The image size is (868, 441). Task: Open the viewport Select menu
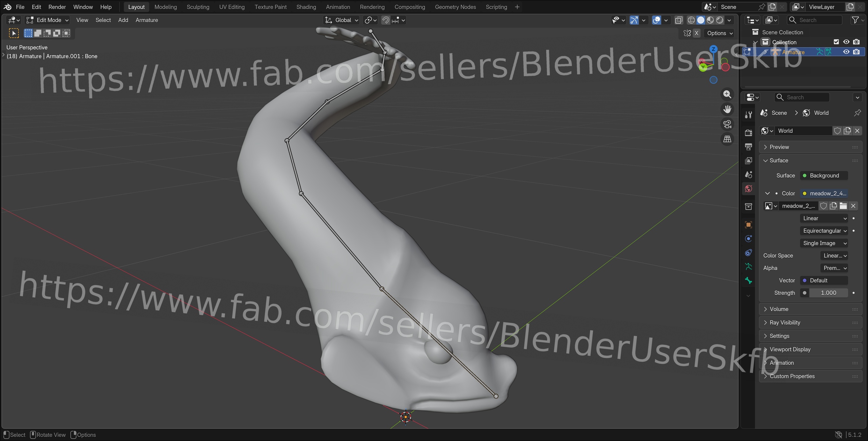103,20
